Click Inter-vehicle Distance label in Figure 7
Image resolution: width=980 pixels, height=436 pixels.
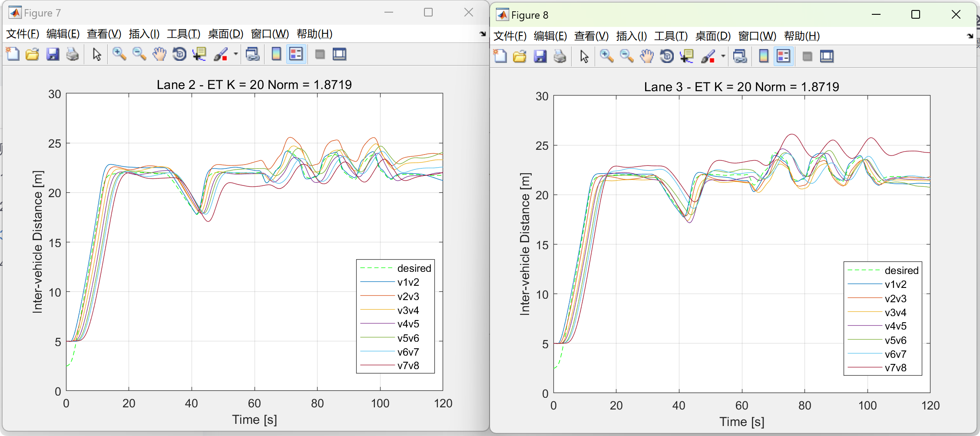tap(38, 242)
